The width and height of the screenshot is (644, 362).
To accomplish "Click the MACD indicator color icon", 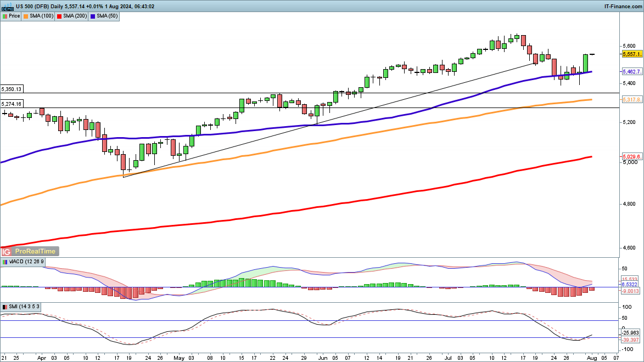I will click(x=5, y=262).
